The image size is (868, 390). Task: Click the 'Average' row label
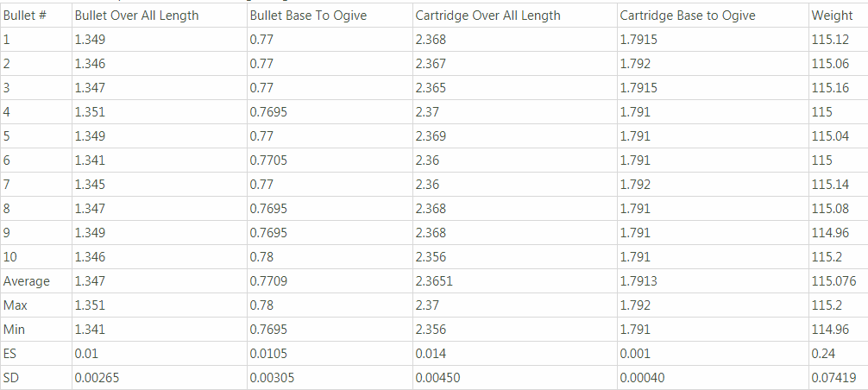pyautogui.click(x=35, y=281)
